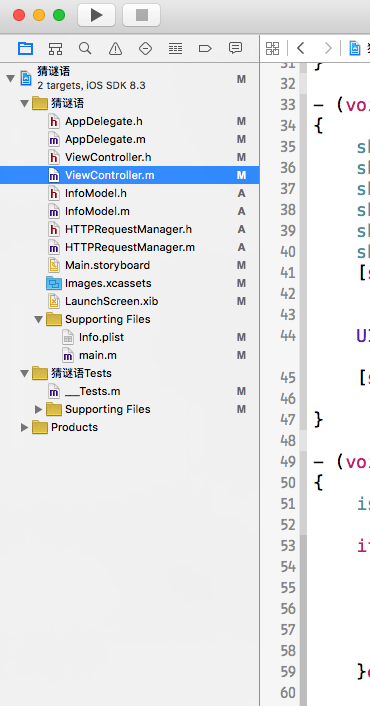Click the Info.plist file icon

68,337
